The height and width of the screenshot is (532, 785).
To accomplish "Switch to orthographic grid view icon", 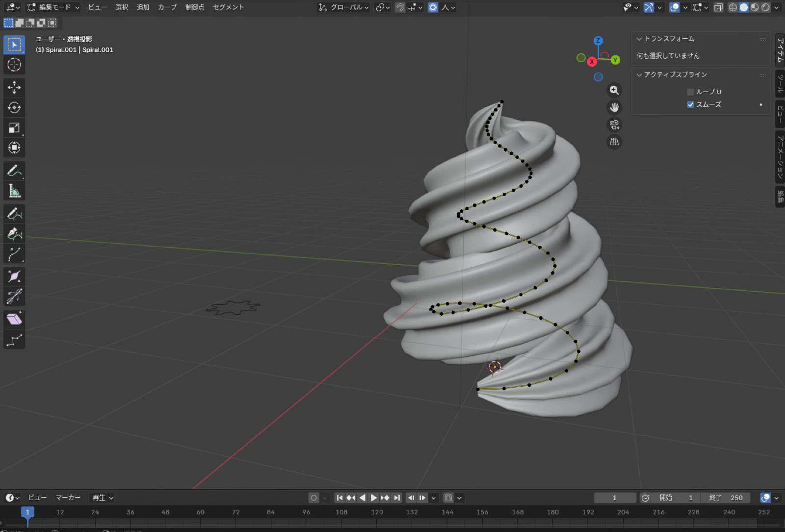I will (x=614, y=142).
